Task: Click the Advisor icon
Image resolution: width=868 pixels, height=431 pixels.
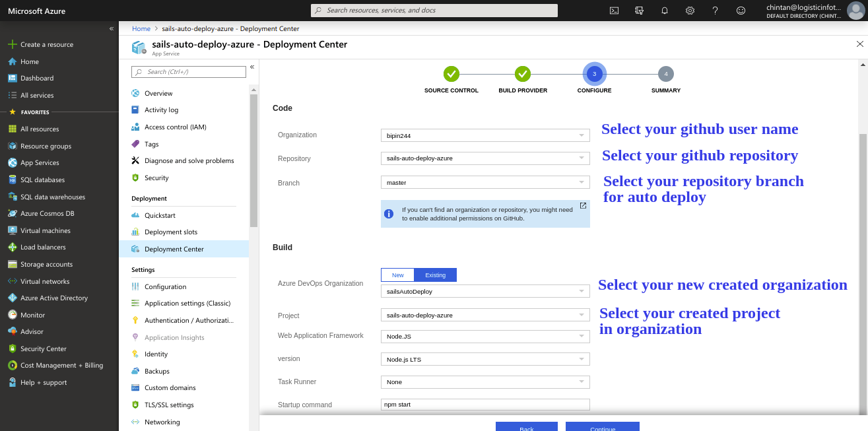Action: click(12, 331)
